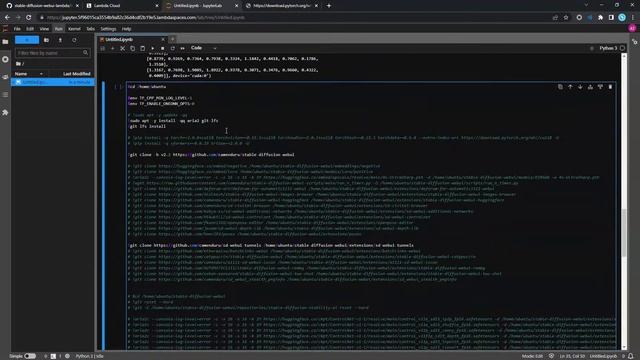Open the Kernel menu
This screenshot has height=360, width=640.
[74, 29]
